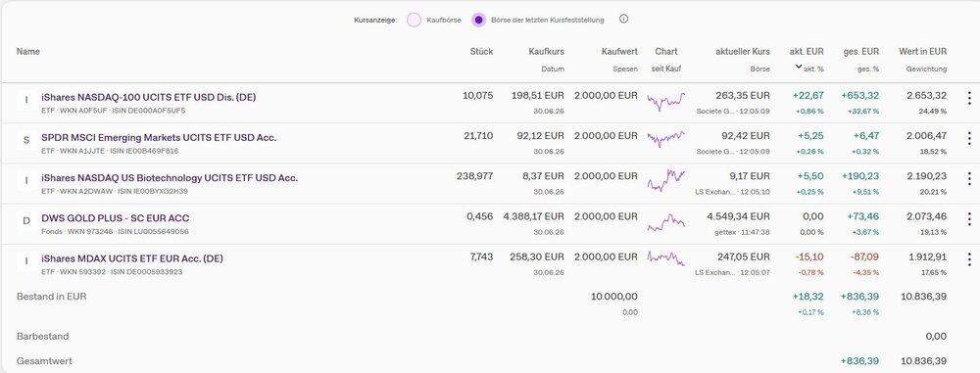
Task: Click the 'ges. %' sub-header
Action: pos(867,69)
